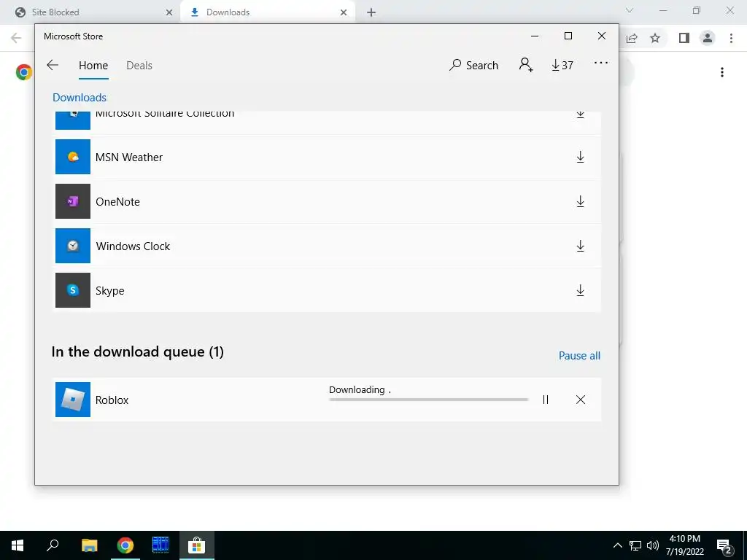This screenshot has height=560, width=747.
Task: Open the taskbar clock and date
Action: [x=684, y=545]
